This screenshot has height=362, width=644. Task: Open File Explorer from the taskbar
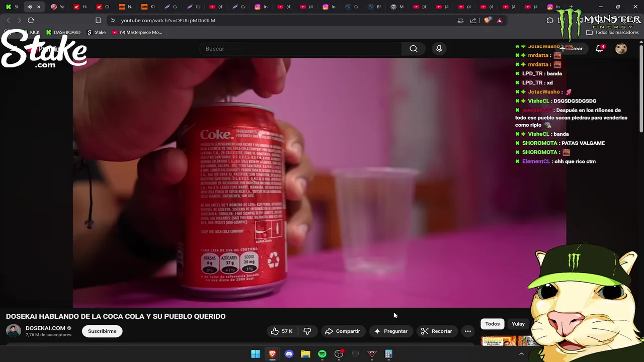[x=305, y=354]
